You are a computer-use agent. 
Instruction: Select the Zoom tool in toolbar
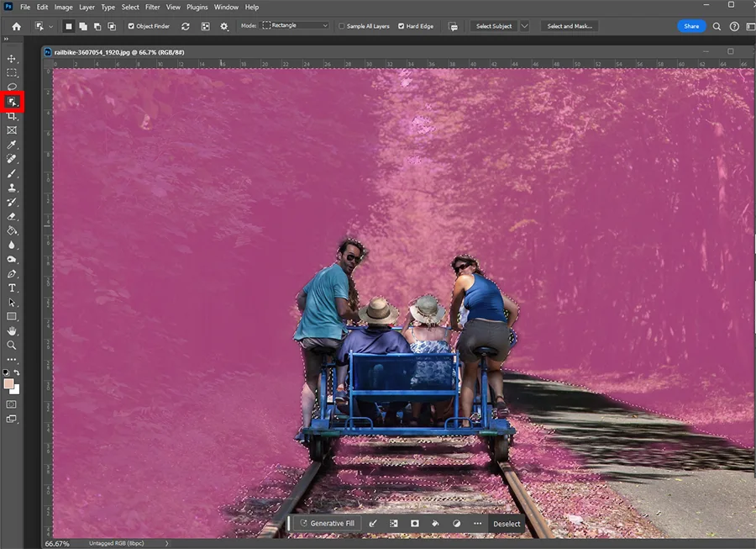click(x=12, y=346)
